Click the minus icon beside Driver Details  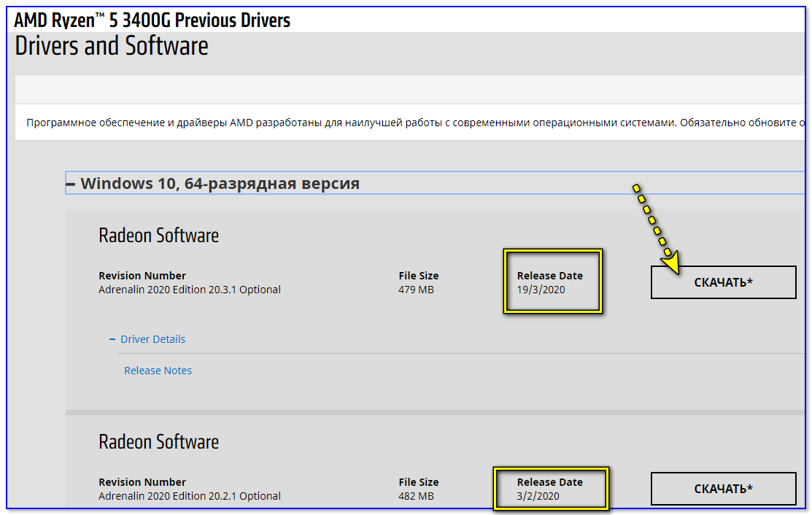pos(112,339)
